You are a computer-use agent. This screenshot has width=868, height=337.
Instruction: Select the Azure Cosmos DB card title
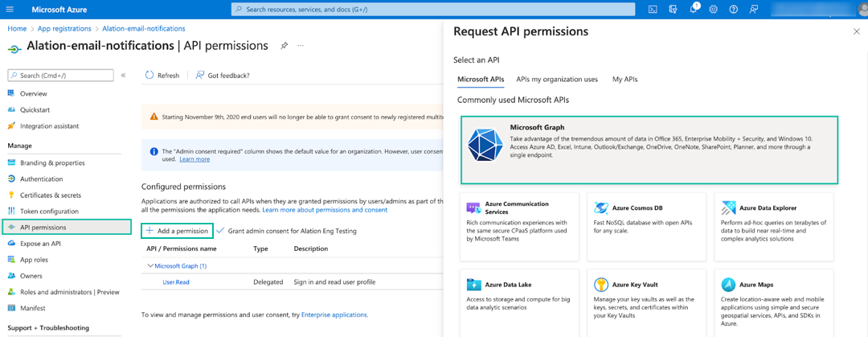(637, 208)
